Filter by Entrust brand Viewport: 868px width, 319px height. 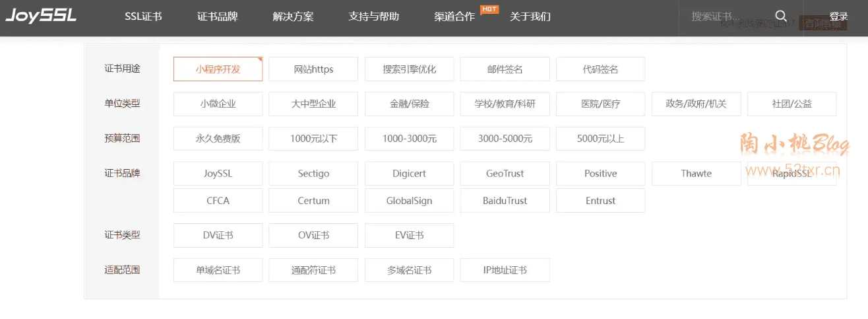click(x=600, y=201)
